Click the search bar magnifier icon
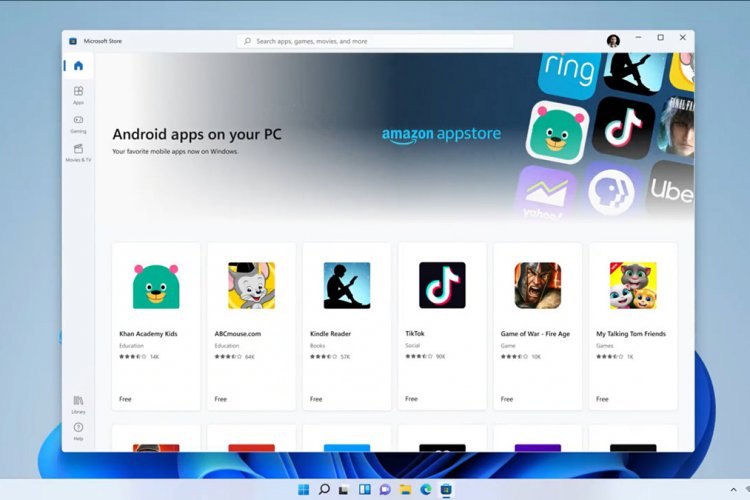This screenshot has height=500, width=750. click(x=248, y=41)
